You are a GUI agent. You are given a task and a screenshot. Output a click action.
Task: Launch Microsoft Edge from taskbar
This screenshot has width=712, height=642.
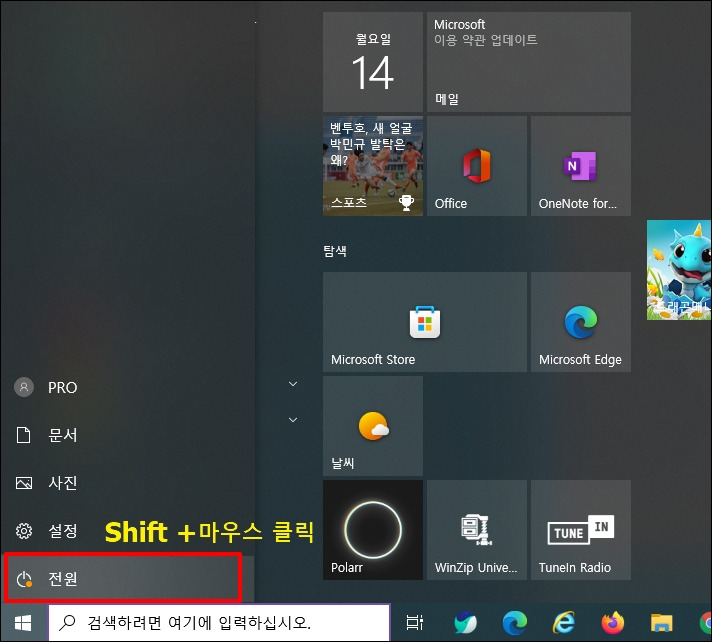[x=514, y=622]
